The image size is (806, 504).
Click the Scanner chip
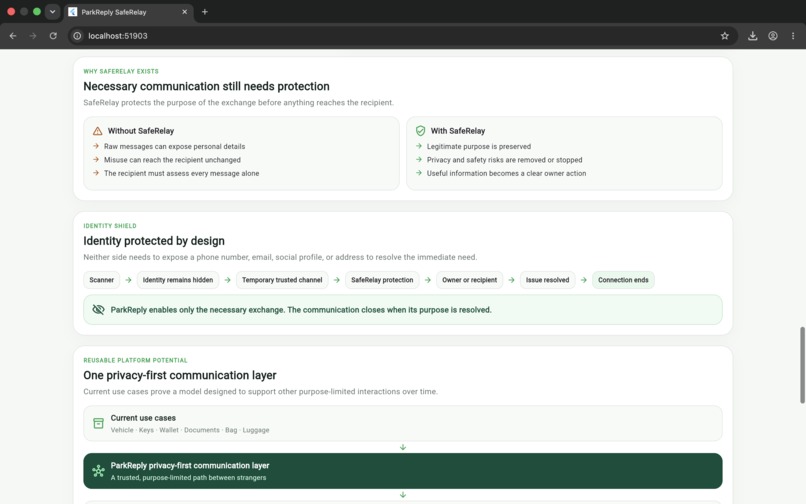(101, 280)
